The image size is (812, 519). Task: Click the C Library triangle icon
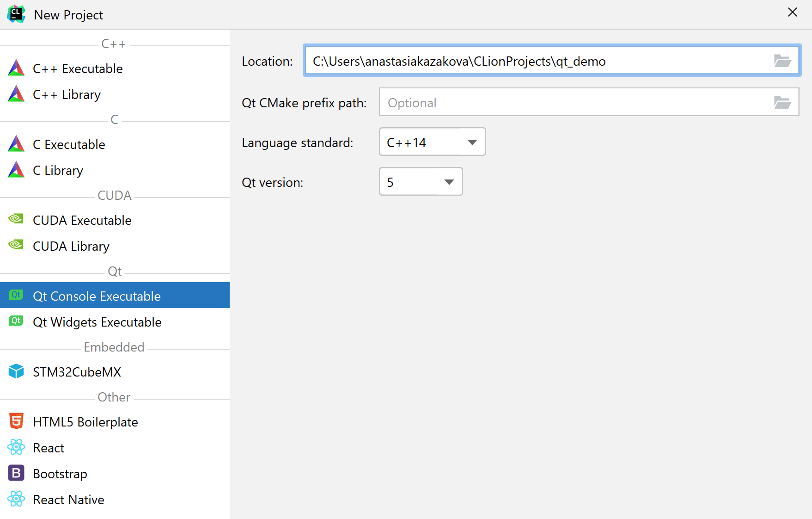[x=16, y=170]
